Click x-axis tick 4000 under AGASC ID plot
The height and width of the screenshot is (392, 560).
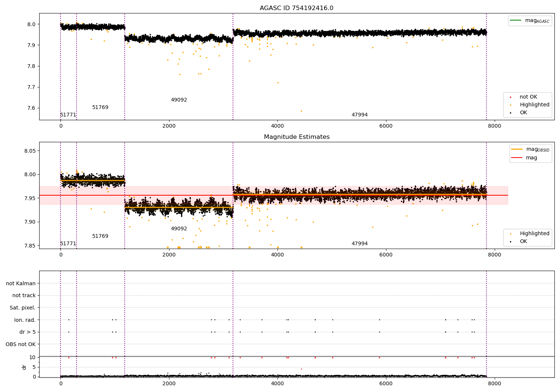click(x=277, y=126)
